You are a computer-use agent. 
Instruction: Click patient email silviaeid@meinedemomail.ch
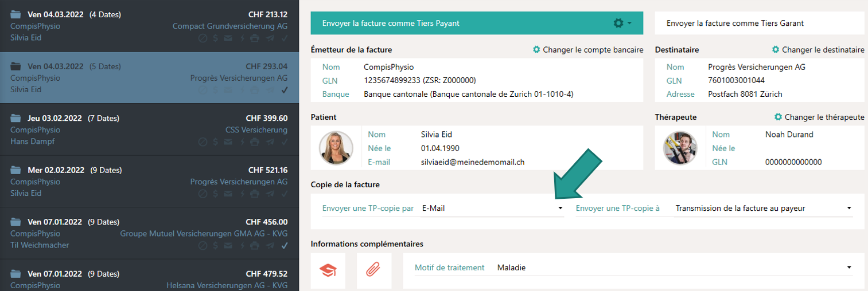tap(473, 162)
